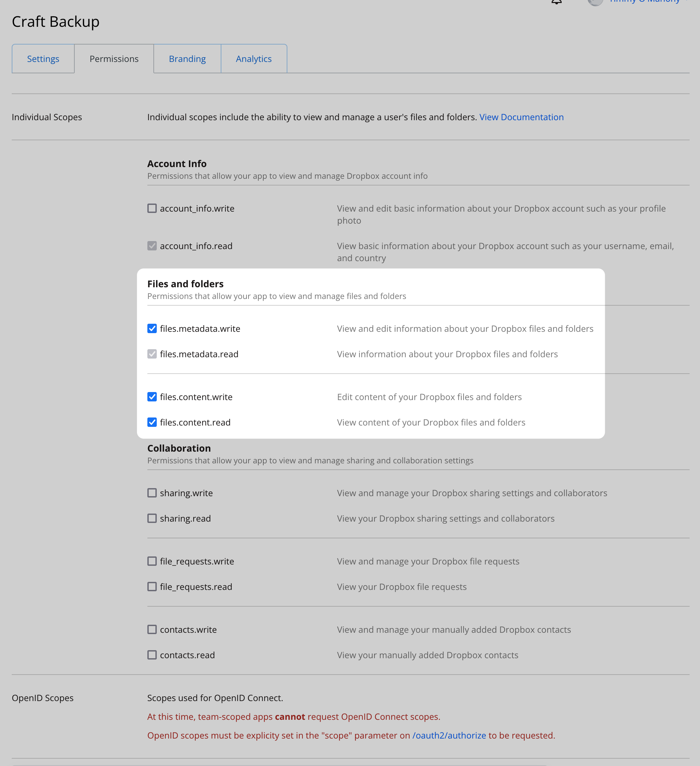
Task: Uncheck files.content.read scope
Action: point(152,422)
